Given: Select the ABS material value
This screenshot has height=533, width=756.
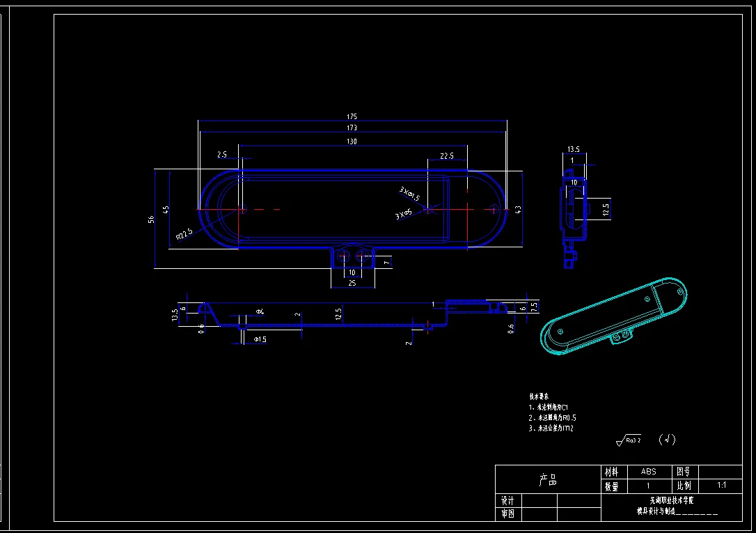Looking at the screenshot, I should 649,472.
